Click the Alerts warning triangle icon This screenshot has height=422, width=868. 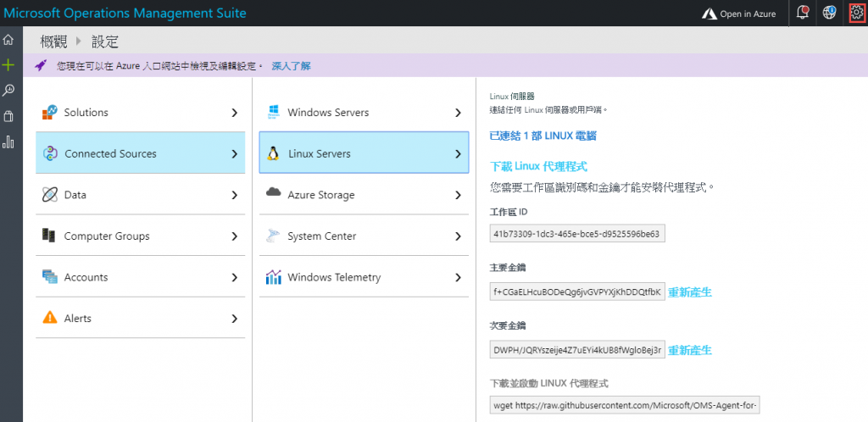(50, 318)
